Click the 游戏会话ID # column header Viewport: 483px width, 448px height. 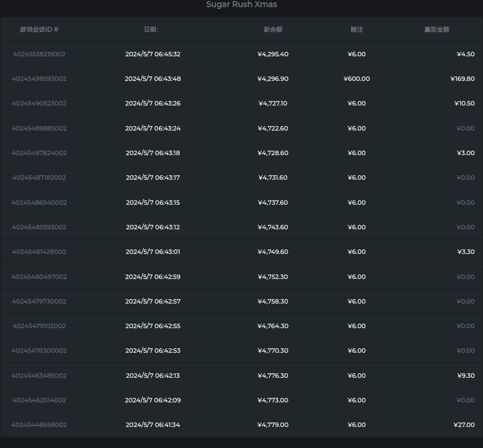[39, 30]
